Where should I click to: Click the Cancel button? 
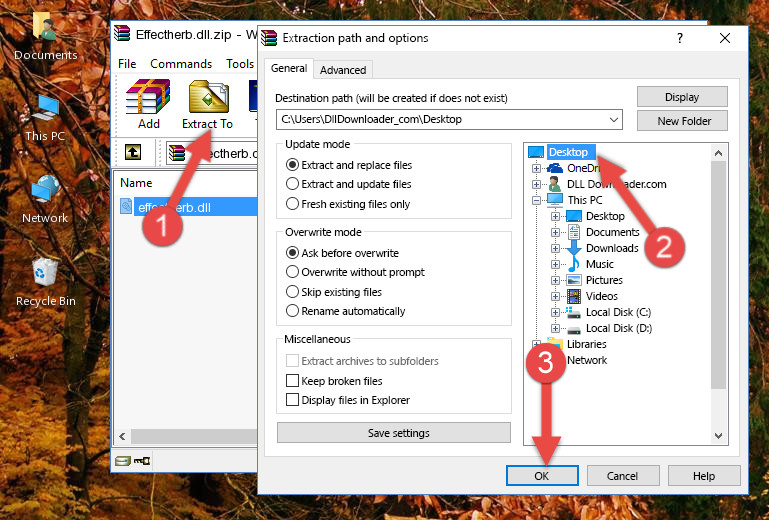click(x=622, y=476)
